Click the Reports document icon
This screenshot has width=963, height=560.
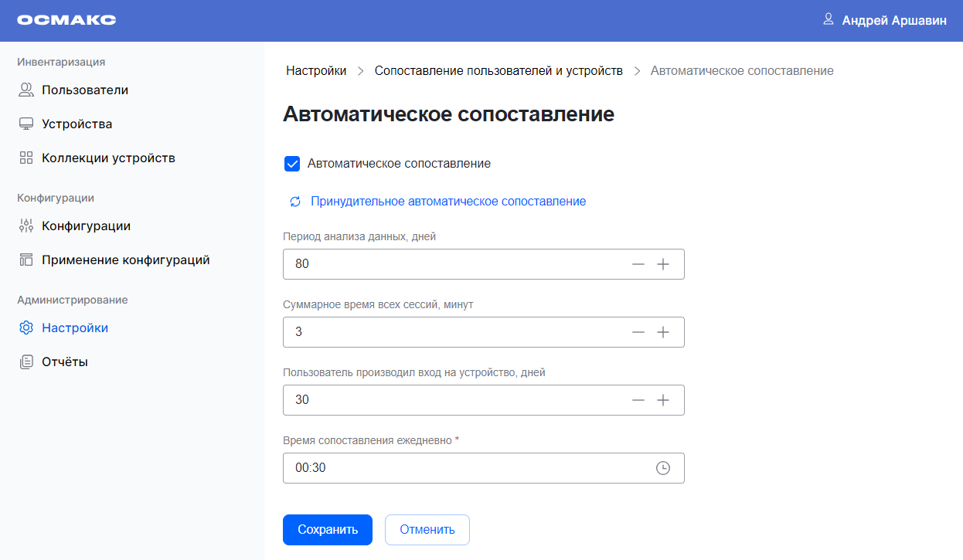click(26, 362)
